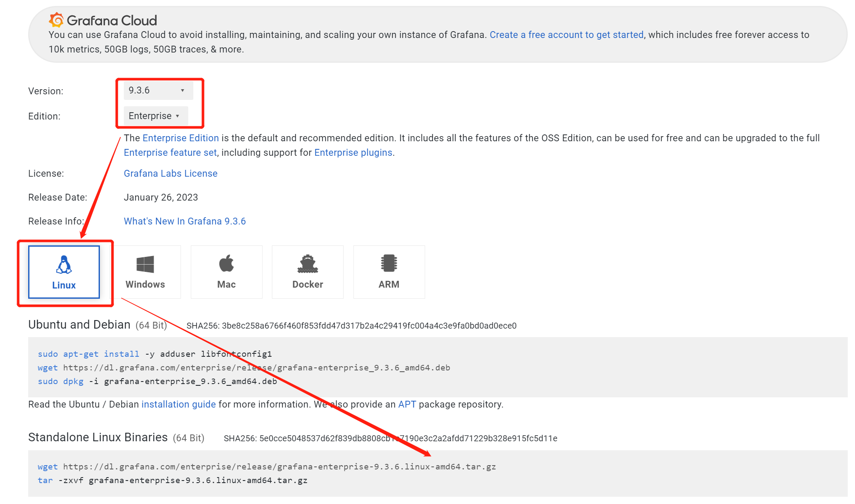Open 'Create a free account to get started' link

[566, 35]
